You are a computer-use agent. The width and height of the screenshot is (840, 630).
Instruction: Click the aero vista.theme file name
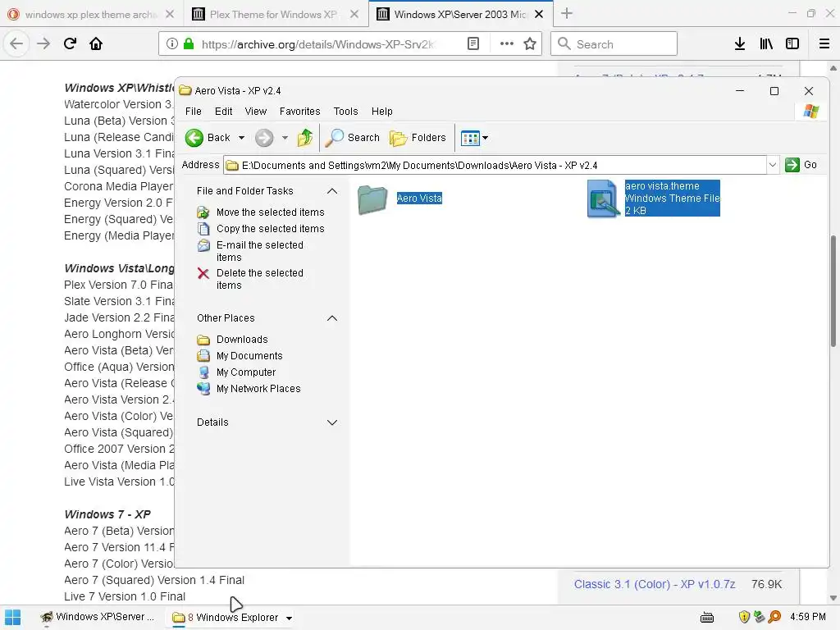(x=662, y=186)
